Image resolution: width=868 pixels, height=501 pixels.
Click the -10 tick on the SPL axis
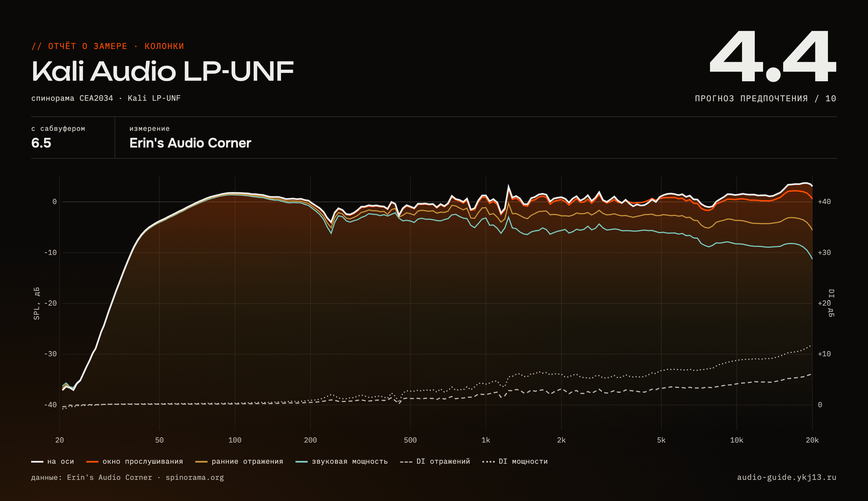[x=50, y=252]
